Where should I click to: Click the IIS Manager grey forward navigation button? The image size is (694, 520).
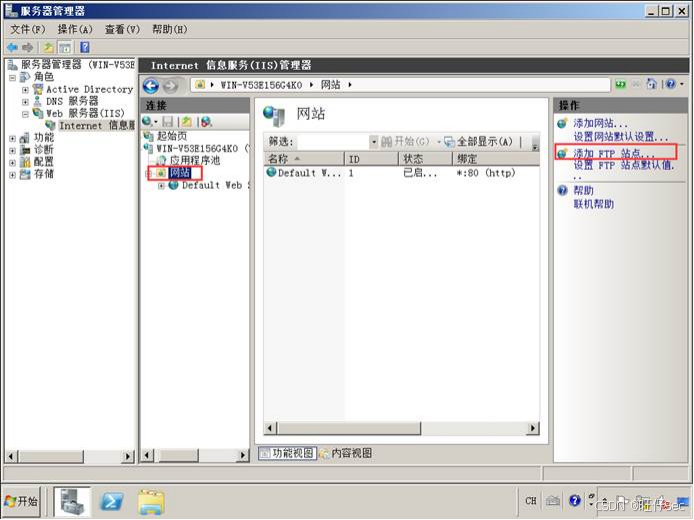[170, 85]
